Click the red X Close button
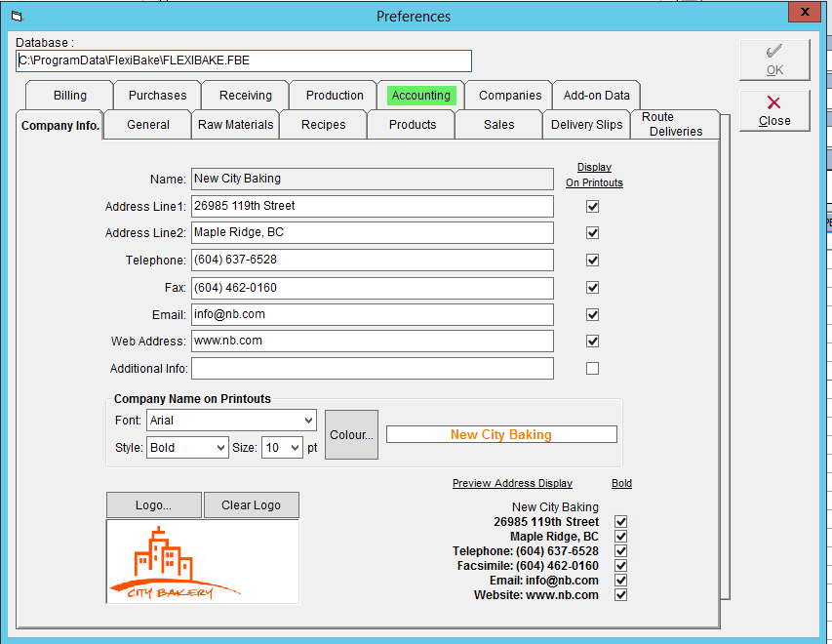 click(x=774, y=110)
